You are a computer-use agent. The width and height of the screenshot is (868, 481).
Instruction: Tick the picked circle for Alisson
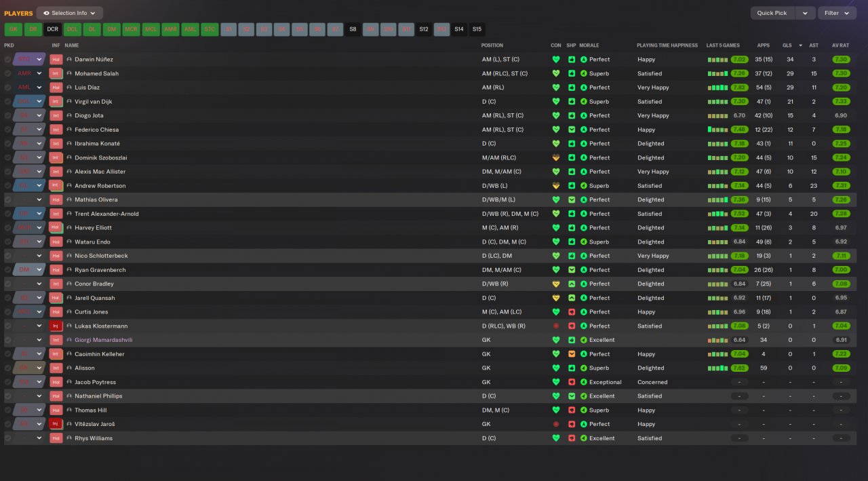tap(8, 368)
